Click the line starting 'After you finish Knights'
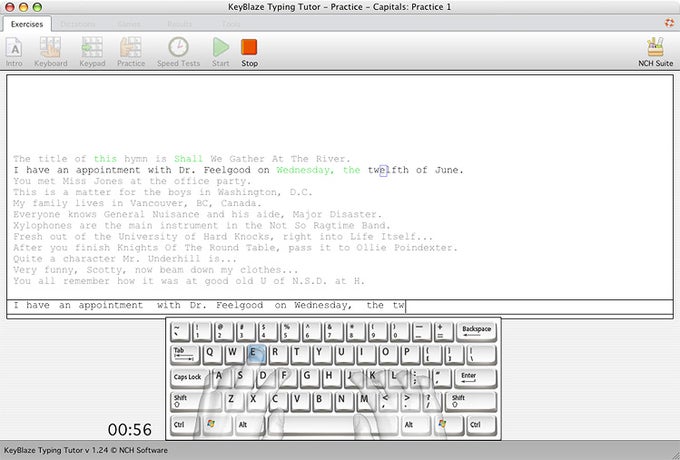 [235, 248]
